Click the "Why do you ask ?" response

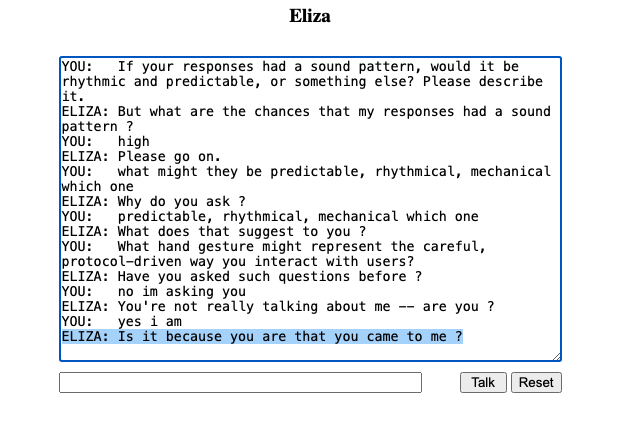point(153,201)
